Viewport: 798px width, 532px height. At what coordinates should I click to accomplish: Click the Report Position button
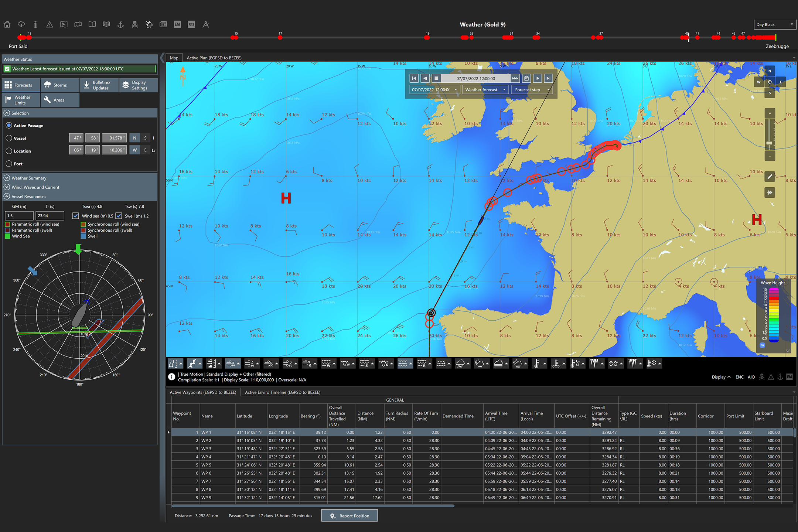point(349,516)
